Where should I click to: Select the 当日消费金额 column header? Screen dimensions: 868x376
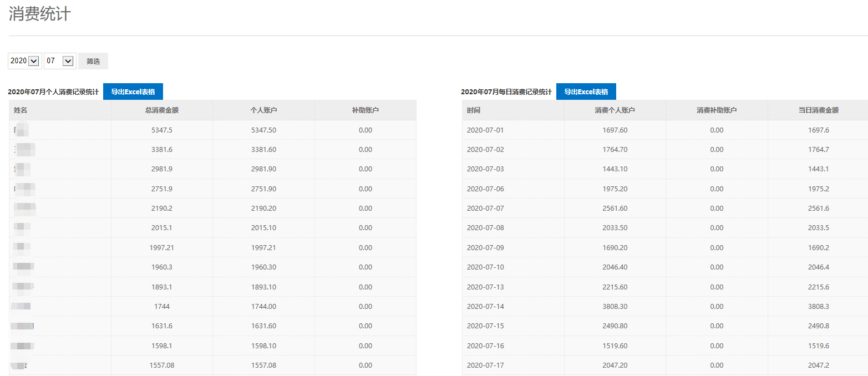(x=818, y=110)
